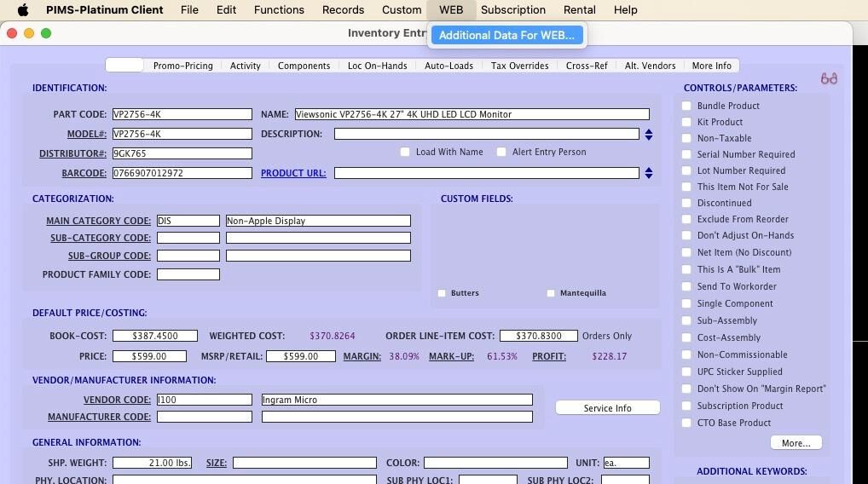The width and height of the screenshot is (868, 484).
Task: Open the PRODUCT URL link
Action: (293, 173)
